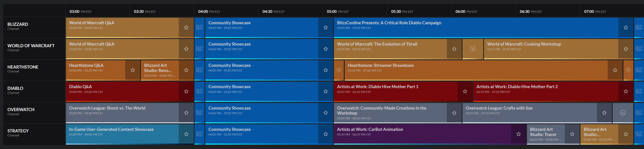Favorite Blizzard Art Studio: Tracer
This screenshot has height=149, width=644.
point(572,134)
